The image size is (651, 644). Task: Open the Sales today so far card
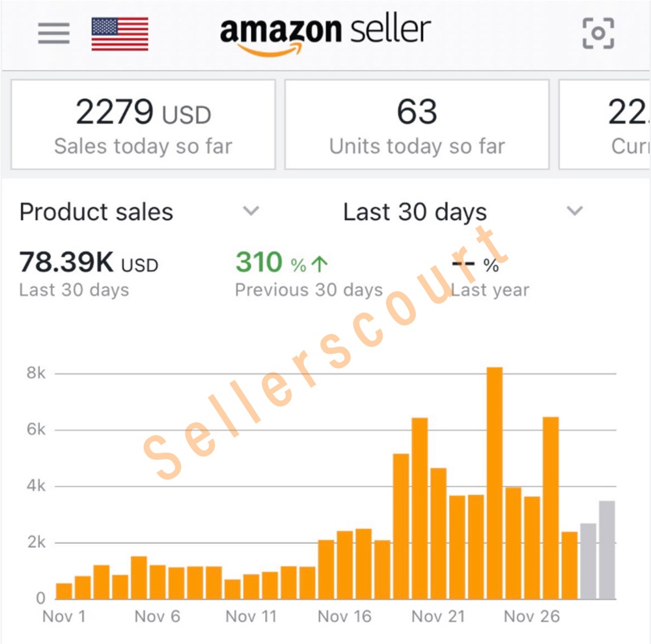[143, 125]
